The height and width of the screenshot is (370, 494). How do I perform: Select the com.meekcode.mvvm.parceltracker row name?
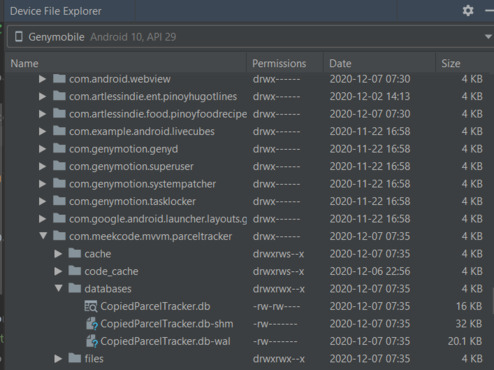pyautogui.click(x=151, y=236)
